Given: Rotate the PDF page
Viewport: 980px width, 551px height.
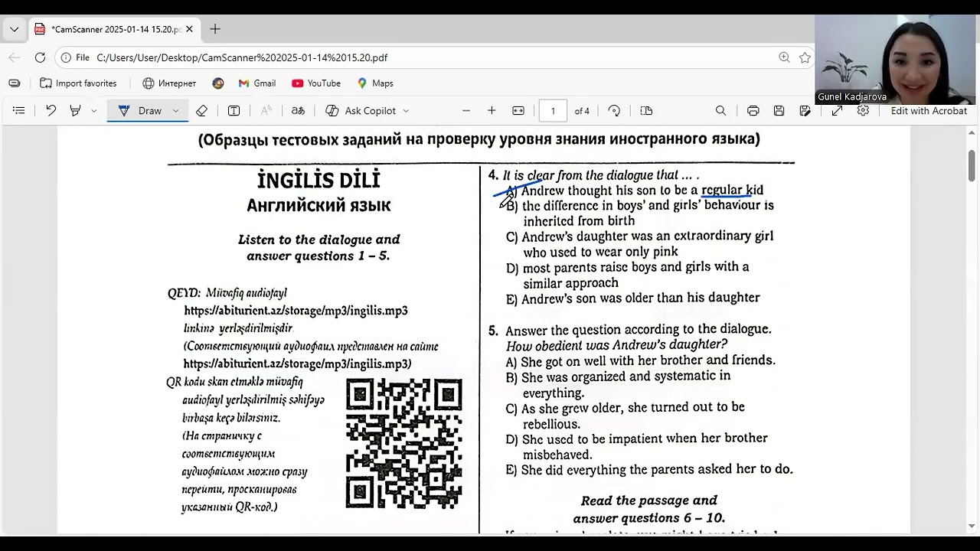Looking at the screenshot, I should coord(614,111).
